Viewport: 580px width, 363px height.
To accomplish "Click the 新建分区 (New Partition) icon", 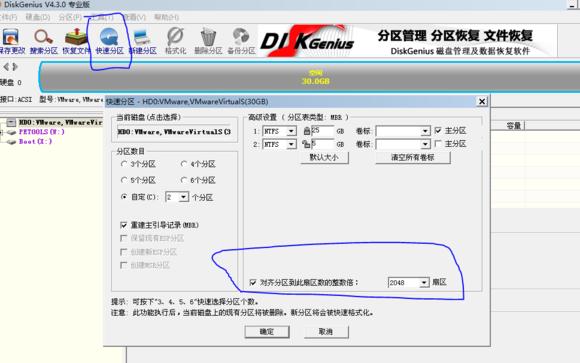I will point(142,41).
